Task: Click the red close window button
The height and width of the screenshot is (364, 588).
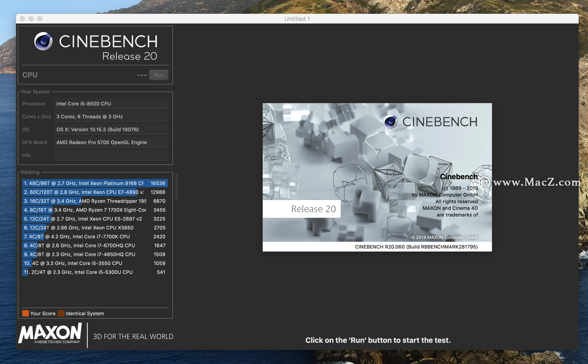Action: tap(22, 19)
